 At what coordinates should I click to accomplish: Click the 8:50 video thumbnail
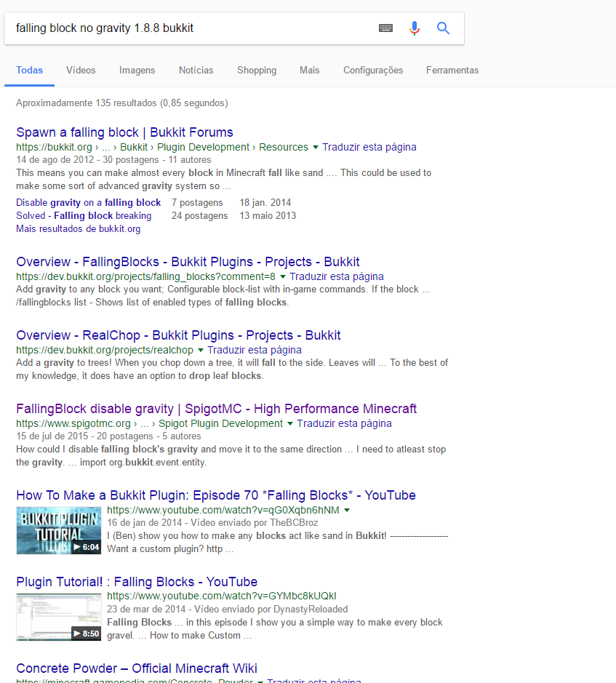click(x=59, y=617)
